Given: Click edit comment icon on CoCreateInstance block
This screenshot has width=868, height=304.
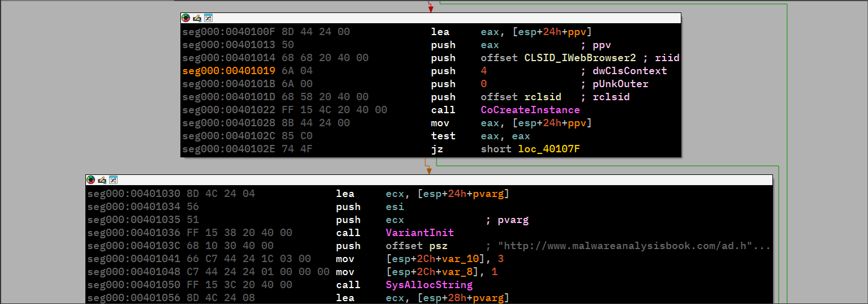Looking at the screenshot, I should (197, 18).
